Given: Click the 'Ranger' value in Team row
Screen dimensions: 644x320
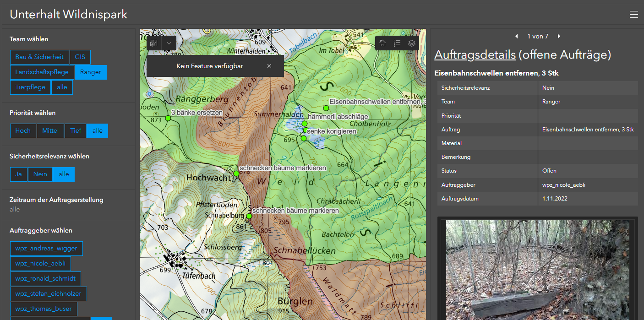Looking at the screenshot, I should click(x=551, y=102).
